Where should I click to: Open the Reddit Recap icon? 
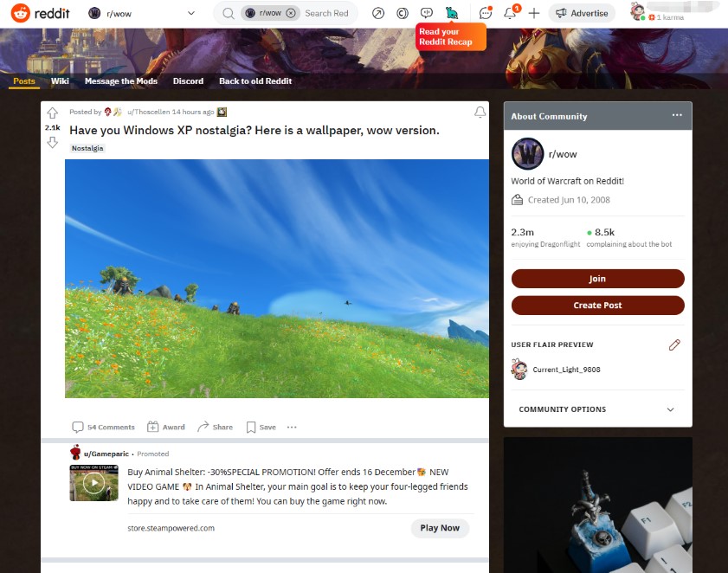451,13
